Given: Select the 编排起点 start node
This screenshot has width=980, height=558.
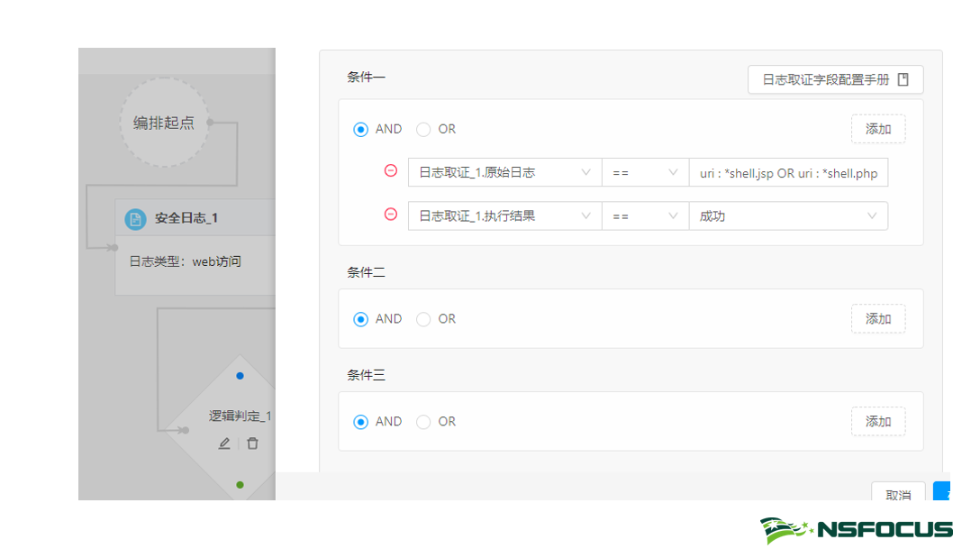Looking at the screenshot, I should [x=164, y=123].
